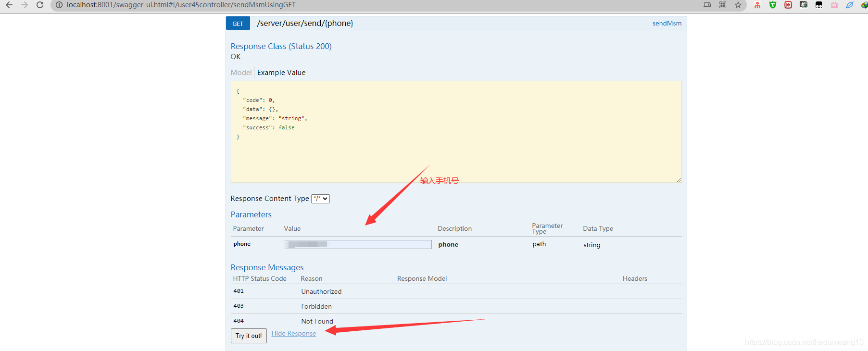The image size is (868, 351).
Task: Open site information icon in address bar
Action: tap(59, 5)
